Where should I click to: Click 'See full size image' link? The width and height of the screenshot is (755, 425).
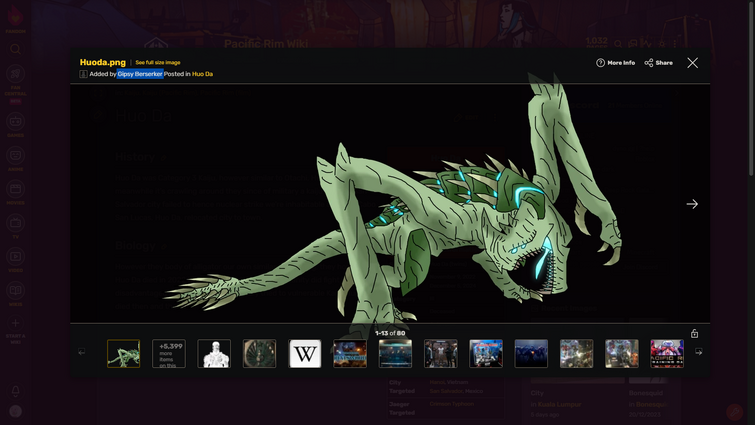pyautogui.click(x=158, y=63)
